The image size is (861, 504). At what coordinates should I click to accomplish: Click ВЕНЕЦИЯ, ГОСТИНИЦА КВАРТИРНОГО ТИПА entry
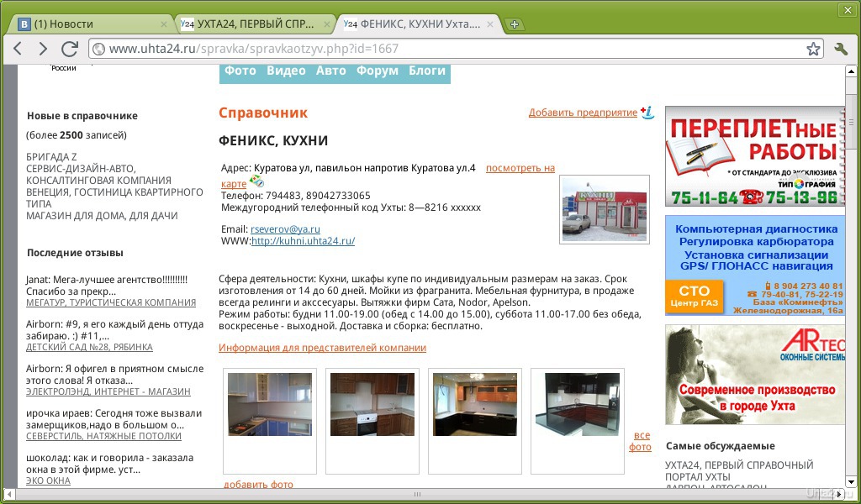(114, 198)
